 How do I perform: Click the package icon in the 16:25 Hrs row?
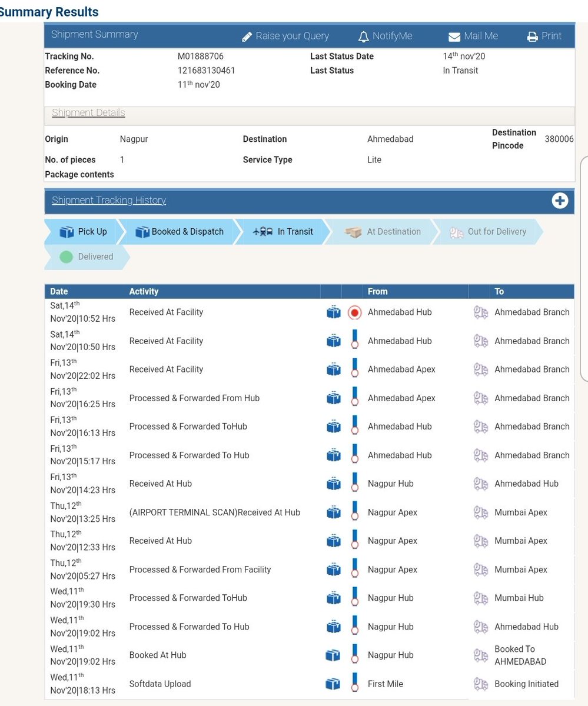(334, 398)
